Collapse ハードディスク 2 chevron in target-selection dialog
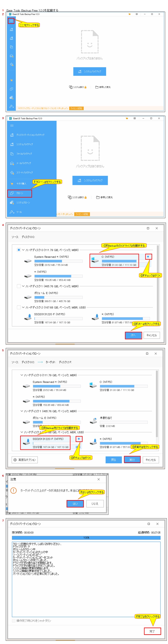 22,432
